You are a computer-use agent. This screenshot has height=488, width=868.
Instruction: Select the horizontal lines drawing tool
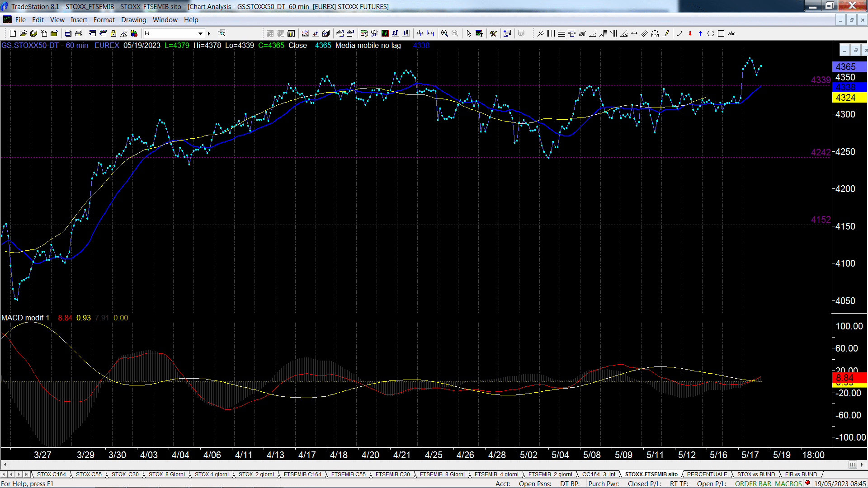coord(561,33)
